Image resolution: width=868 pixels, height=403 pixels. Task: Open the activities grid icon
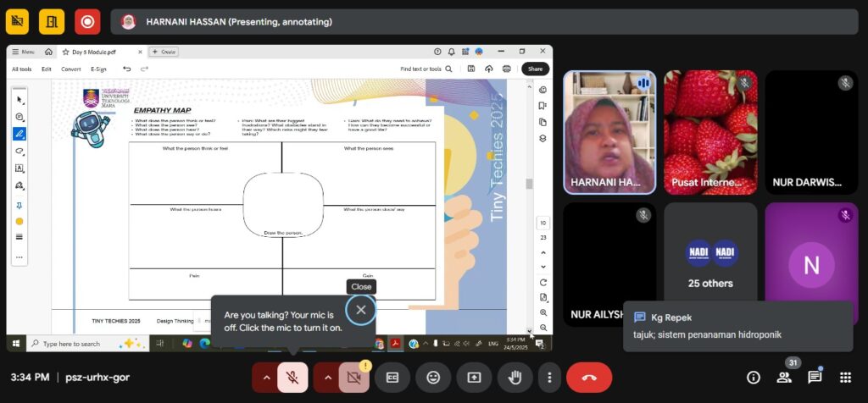coord(845,378)
